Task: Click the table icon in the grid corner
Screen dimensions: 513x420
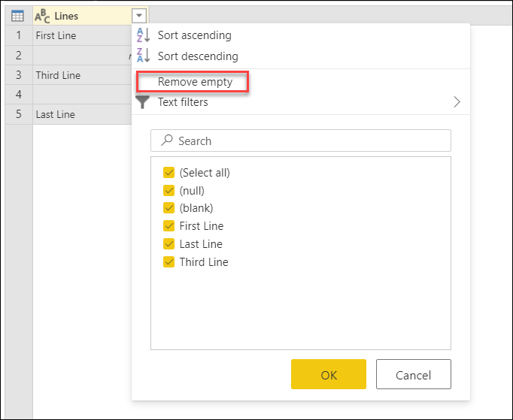Action: pos(17,16)
